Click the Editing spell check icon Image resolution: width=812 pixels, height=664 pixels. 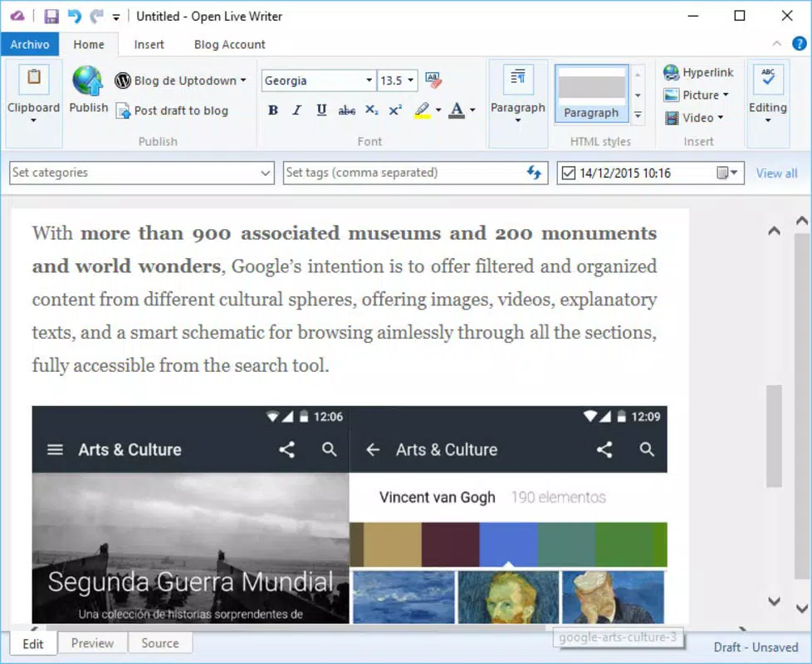coord(768,78)
